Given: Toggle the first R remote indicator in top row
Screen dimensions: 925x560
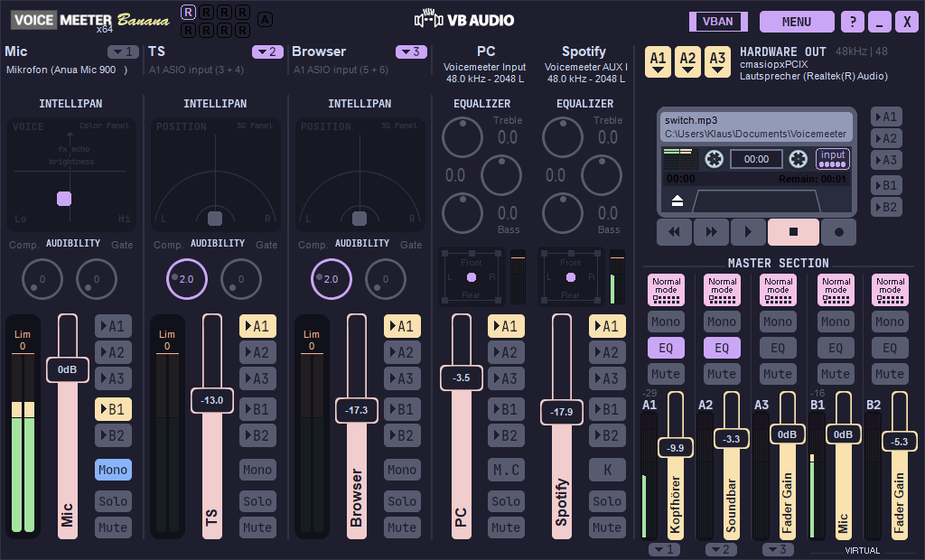Looking at the screenshot, I should (x=188, y=12).
